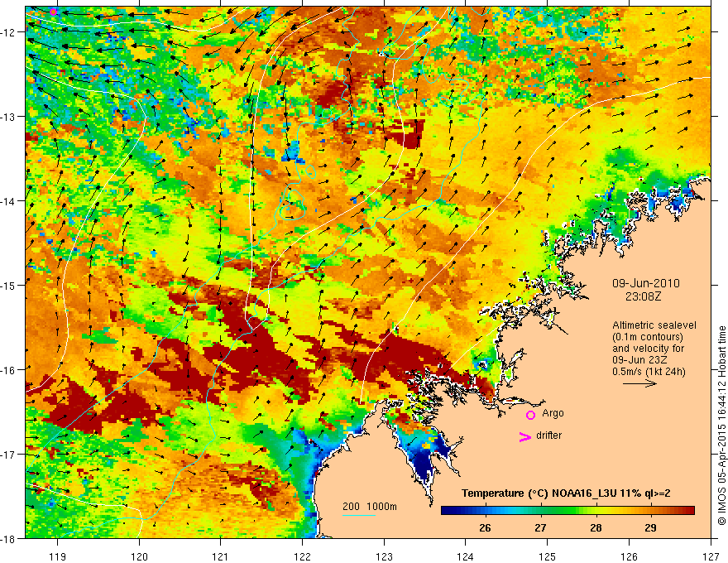
Task: Click the '121' longitude axis label
Action: (221, 556)
